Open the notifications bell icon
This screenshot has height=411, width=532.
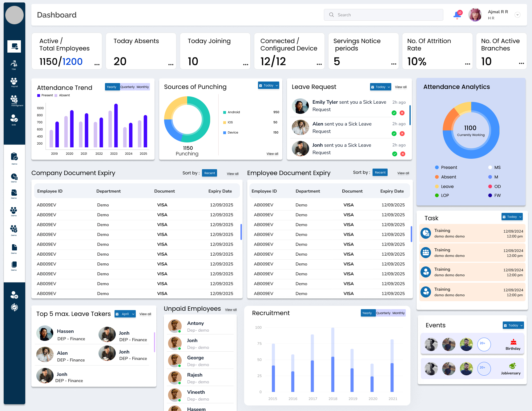coord(457,15)
